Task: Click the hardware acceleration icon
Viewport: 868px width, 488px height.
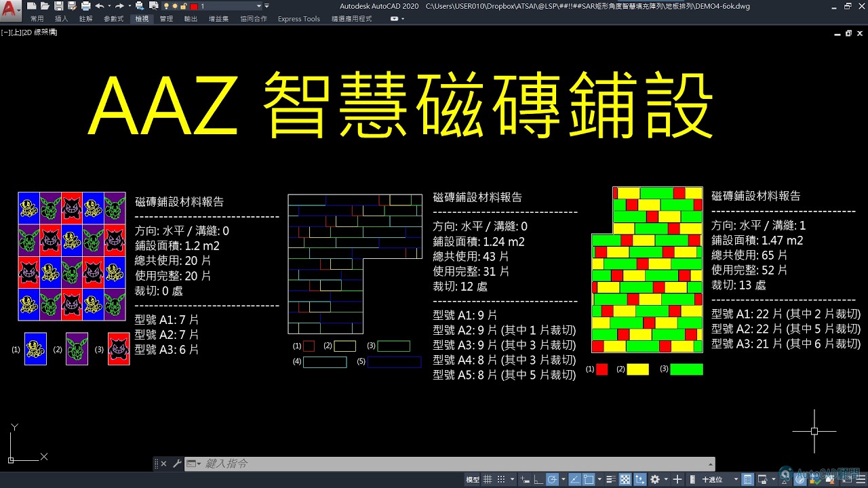Action: point(800,479)
